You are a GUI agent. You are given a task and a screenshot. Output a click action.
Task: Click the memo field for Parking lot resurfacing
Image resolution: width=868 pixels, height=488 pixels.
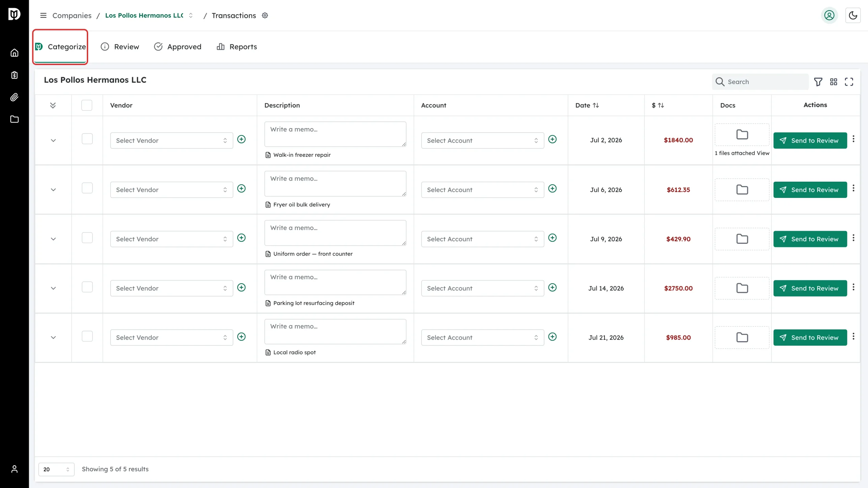tap(335, 282)
